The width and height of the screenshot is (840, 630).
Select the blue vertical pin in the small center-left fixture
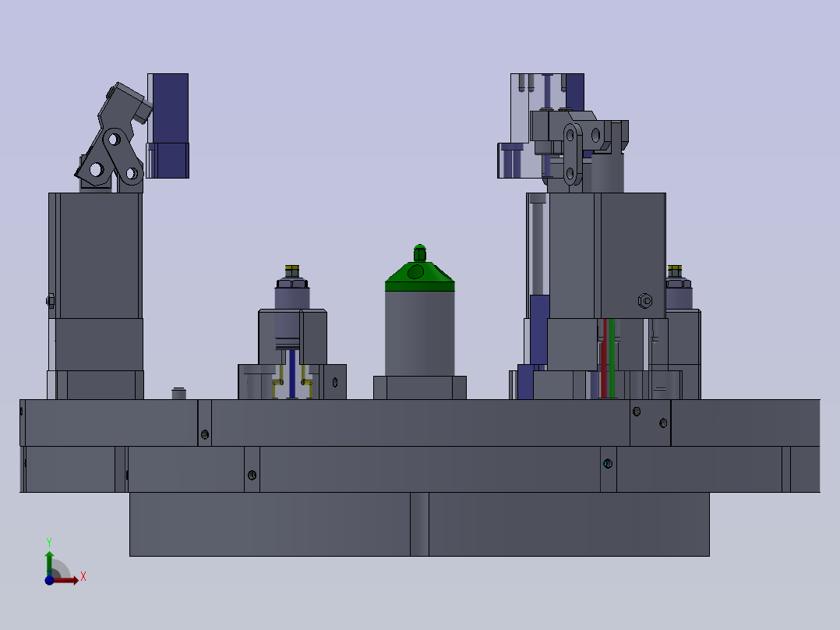pos(292,373)
